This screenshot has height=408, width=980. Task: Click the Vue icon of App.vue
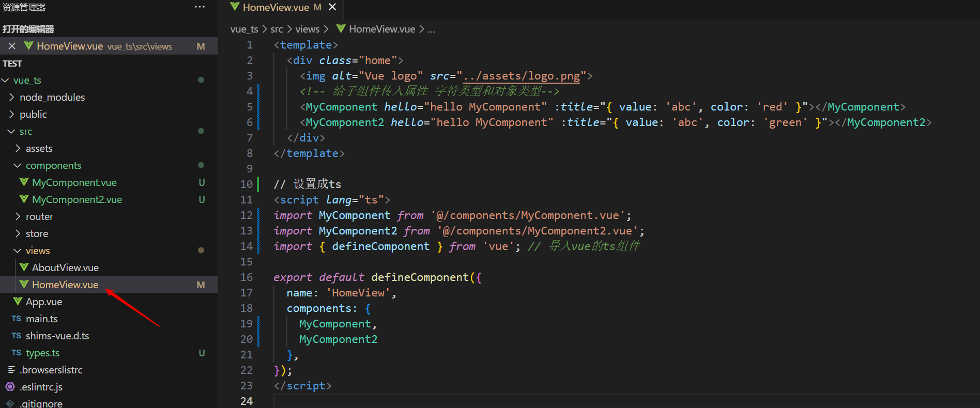[18, 302]
